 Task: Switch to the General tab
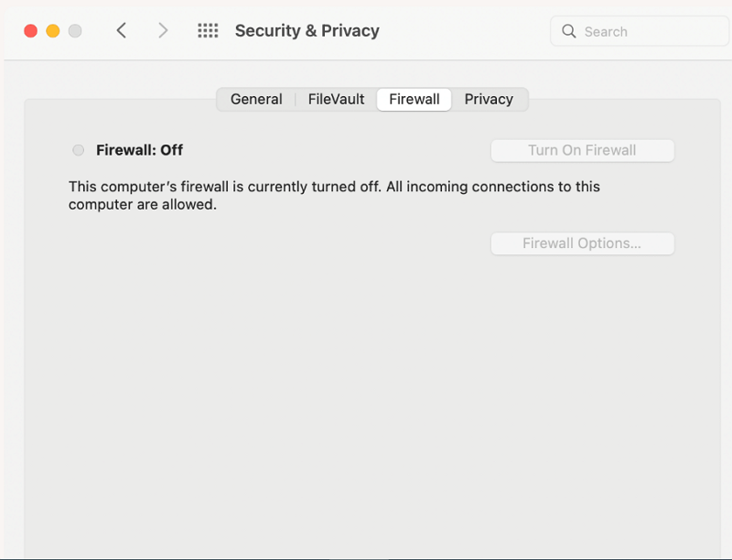[x=256, y=99]
